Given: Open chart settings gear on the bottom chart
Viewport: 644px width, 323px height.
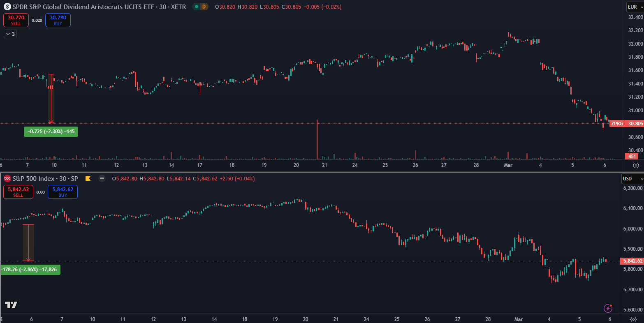Looking at the screenshot, I should (636, 319).
